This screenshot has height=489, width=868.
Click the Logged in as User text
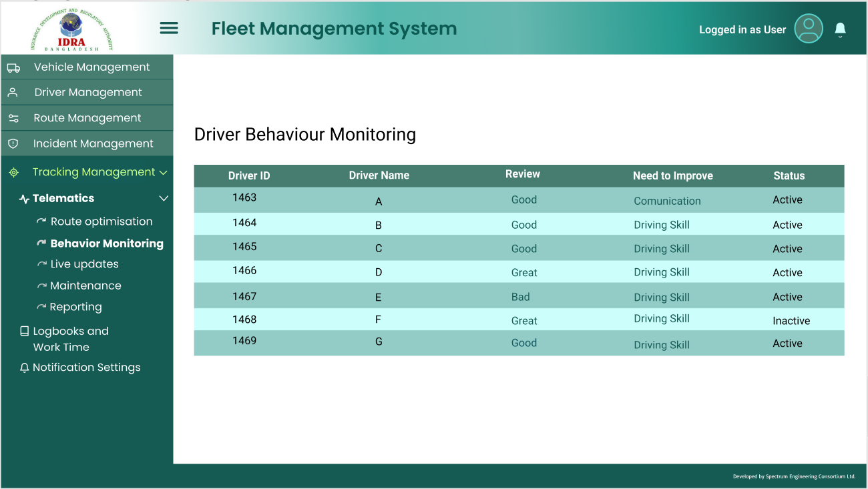(x=742, y=30)
